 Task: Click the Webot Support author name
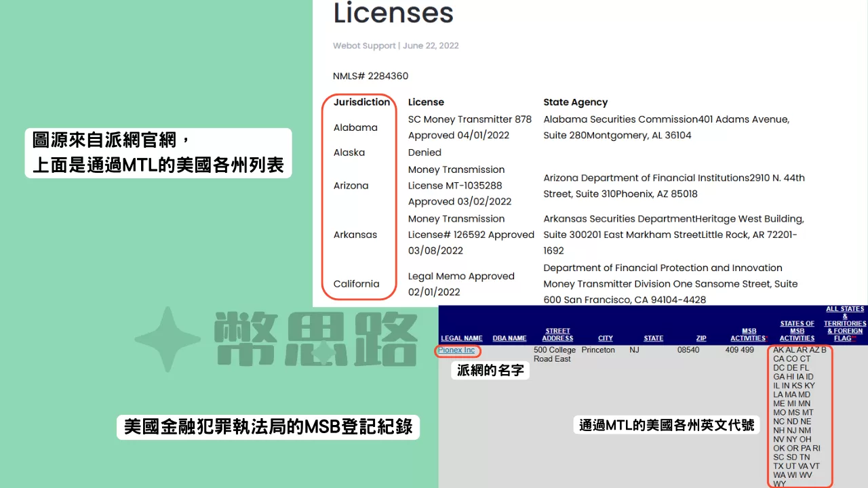coord(364,46)
